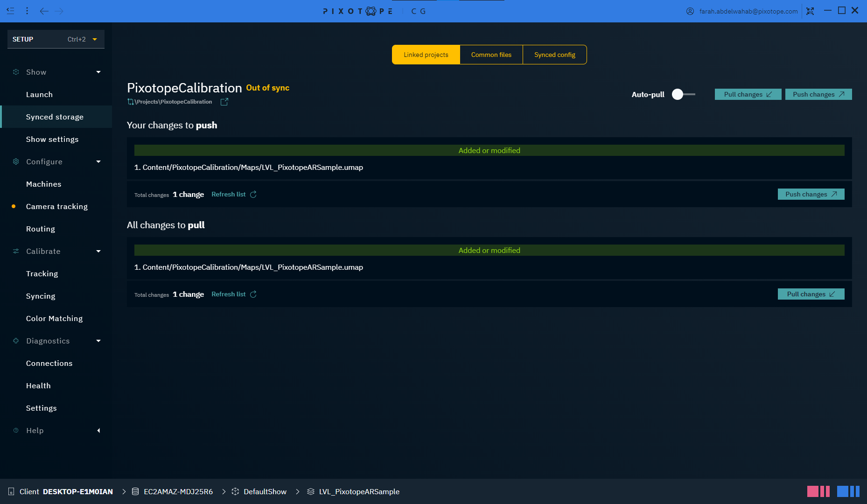Collapse the Calibrate section arrow
This screenshot has width=867, height=504.
(98, 251)
